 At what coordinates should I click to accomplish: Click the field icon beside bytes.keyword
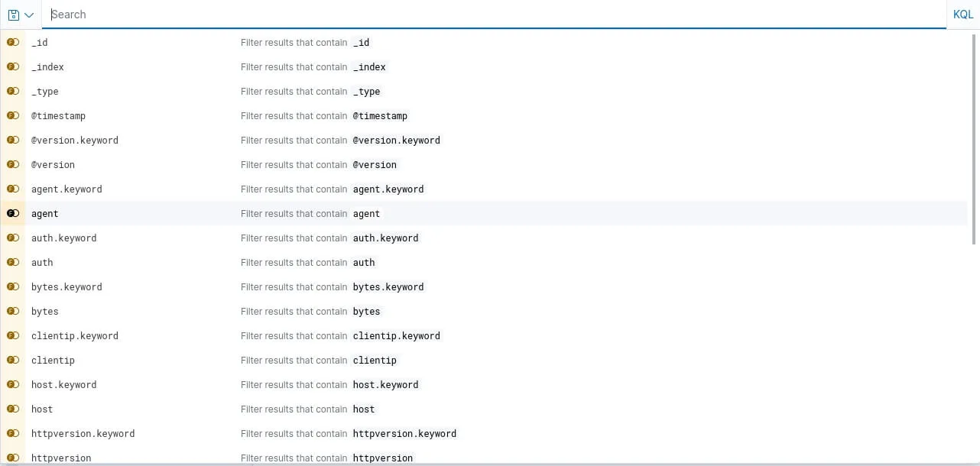(13, 287)
